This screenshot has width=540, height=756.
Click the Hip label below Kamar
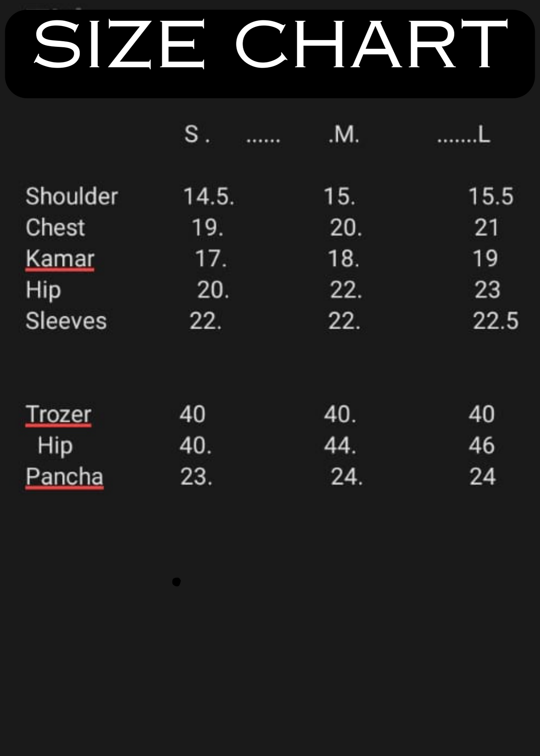[x=43, y=290]
